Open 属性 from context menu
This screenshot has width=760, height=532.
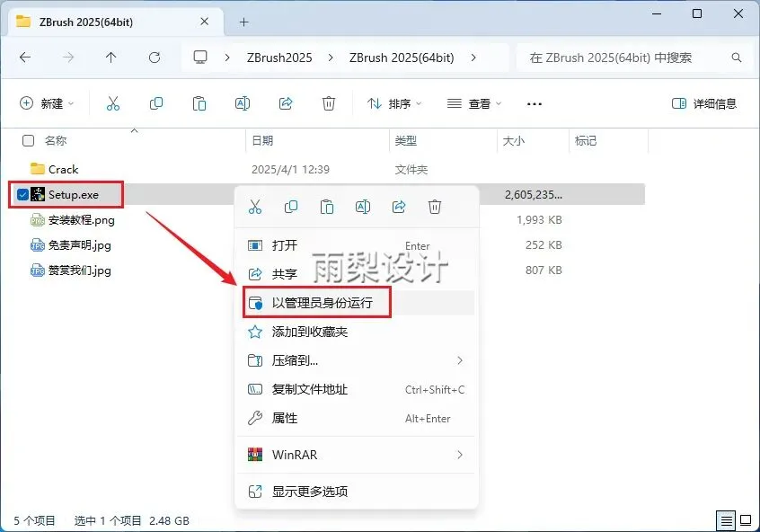(357, 418)
